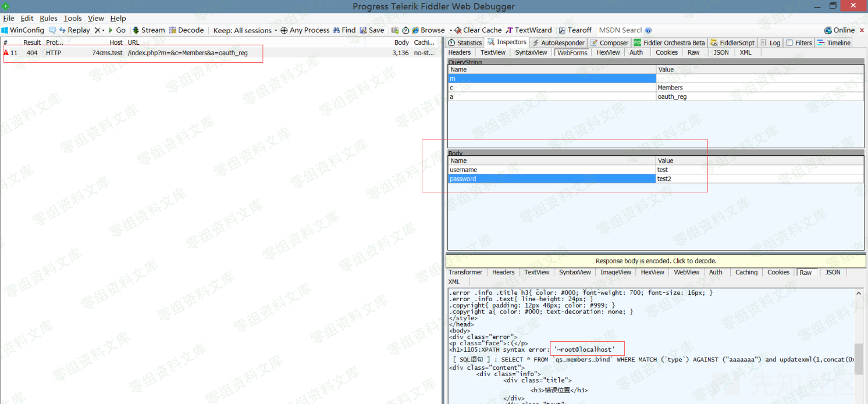Viewport: 868px width, 404px height.
Task: Click the 'Response body is encoded' decode bar
Action: (x=656, y=261)
